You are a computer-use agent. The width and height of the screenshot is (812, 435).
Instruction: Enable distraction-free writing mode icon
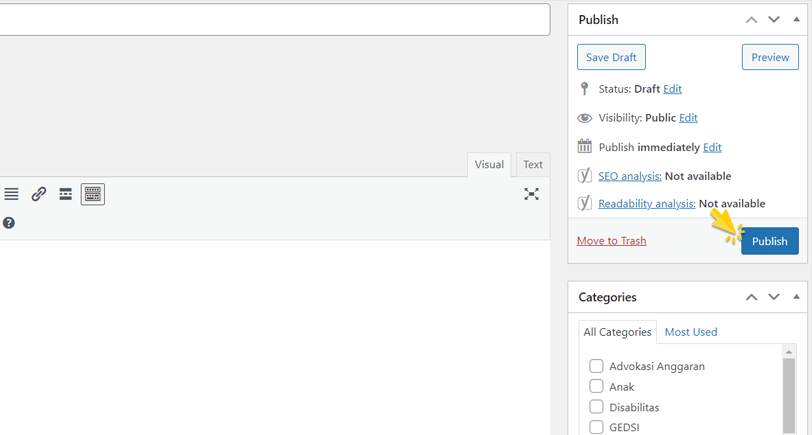click(532, 194)
